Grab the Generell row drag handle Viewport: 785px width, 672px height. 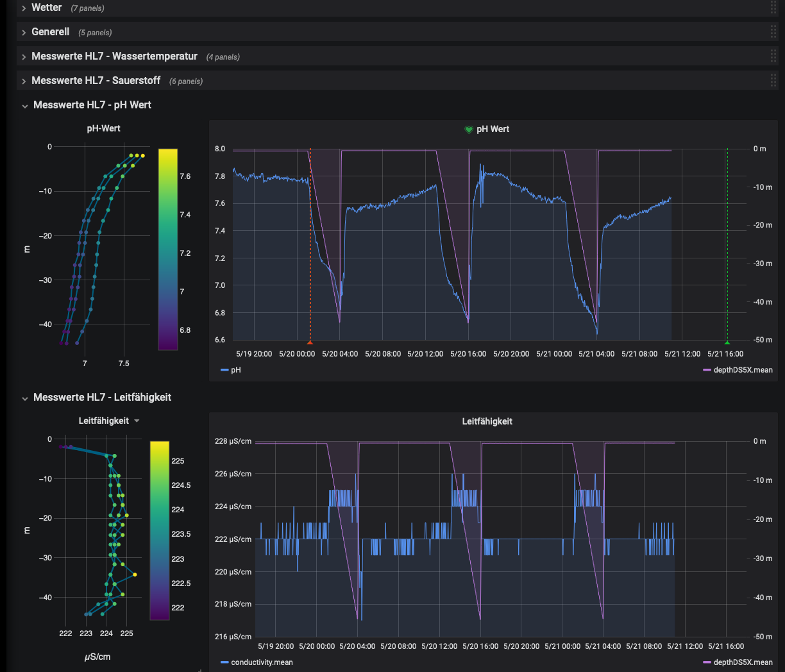click(x=773, y=32)
